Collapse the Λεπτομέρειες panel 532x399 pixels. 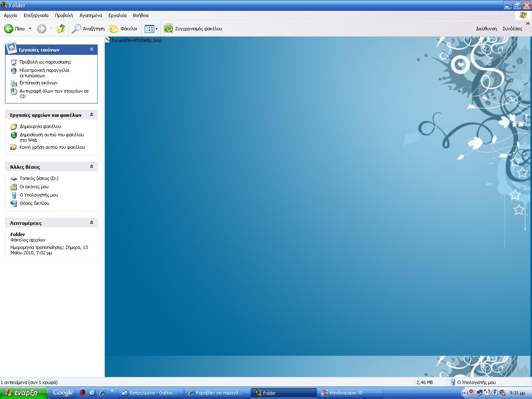click(x=91, y=223)
